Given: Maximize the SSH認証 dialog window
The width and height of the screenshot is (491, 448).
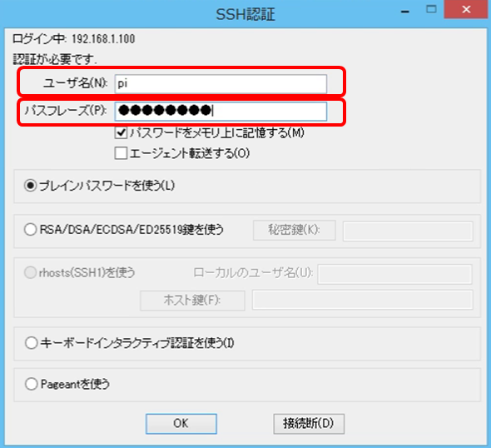Looking at the screenshot, I should pos(431,9).
